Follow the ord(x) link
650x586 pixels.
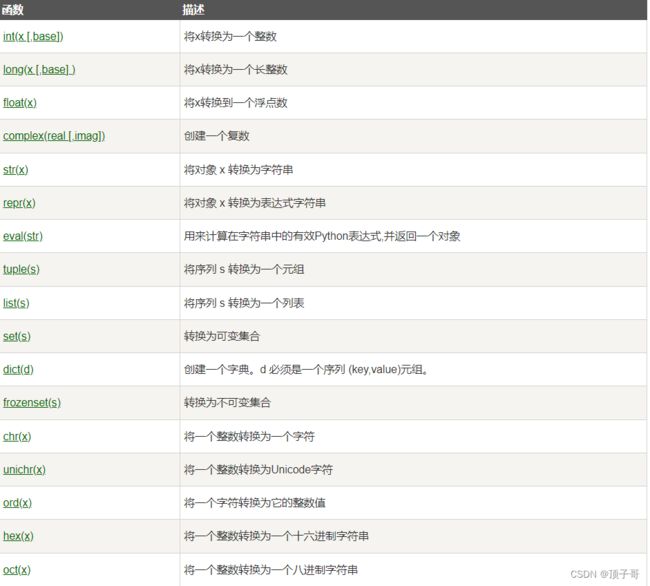(x=17, y=503)
